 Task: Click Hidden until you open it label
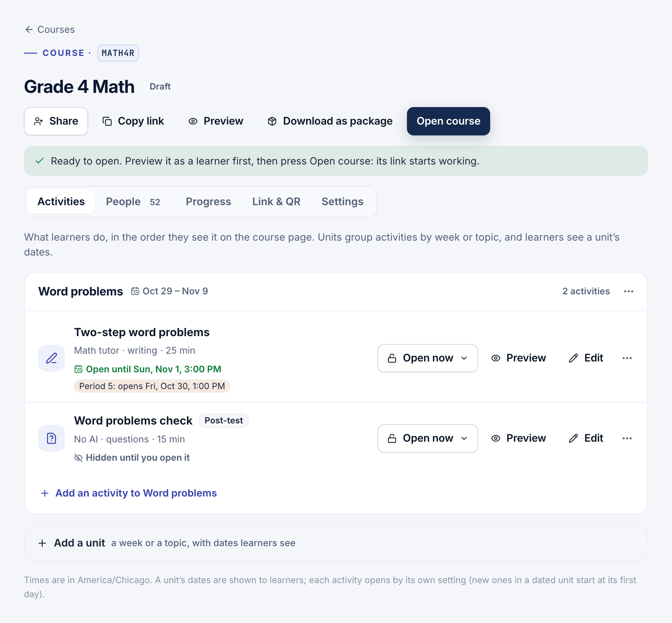click(x=138, y=458)
